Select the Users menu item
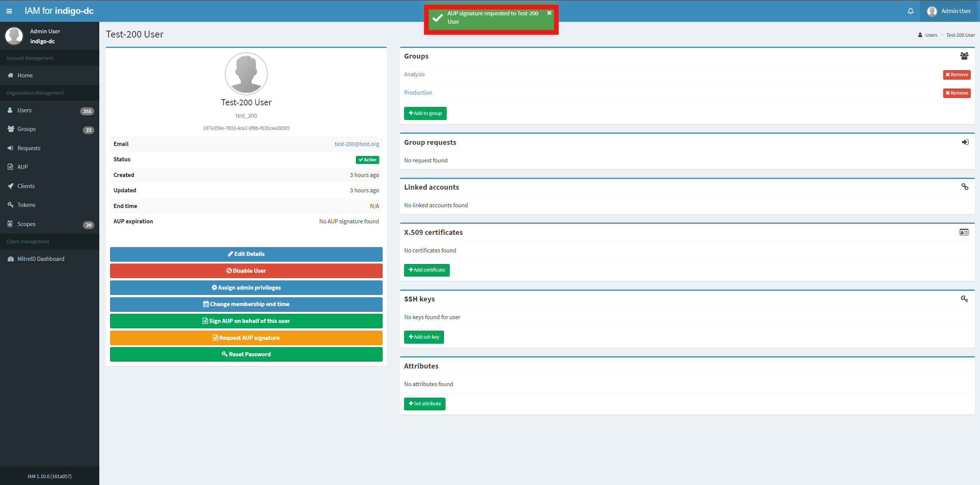Viewport: 980px width, 485px height. [x=25, y=110]
